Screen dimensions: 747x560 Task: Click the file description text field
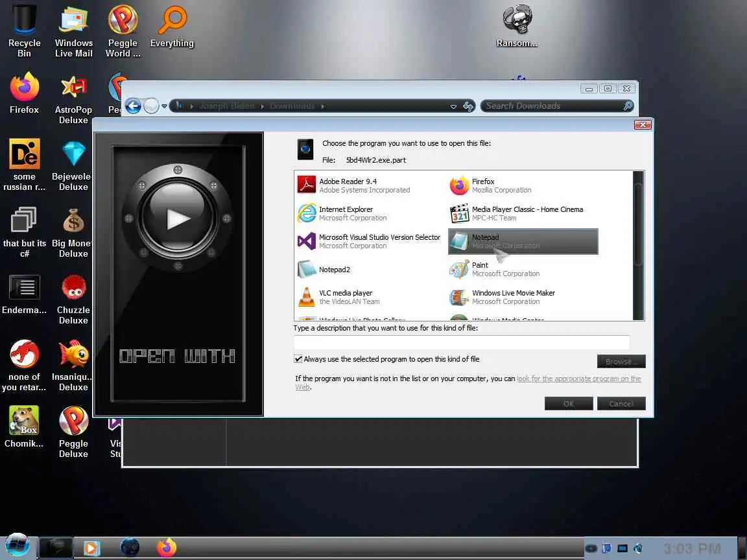(462, 342)
